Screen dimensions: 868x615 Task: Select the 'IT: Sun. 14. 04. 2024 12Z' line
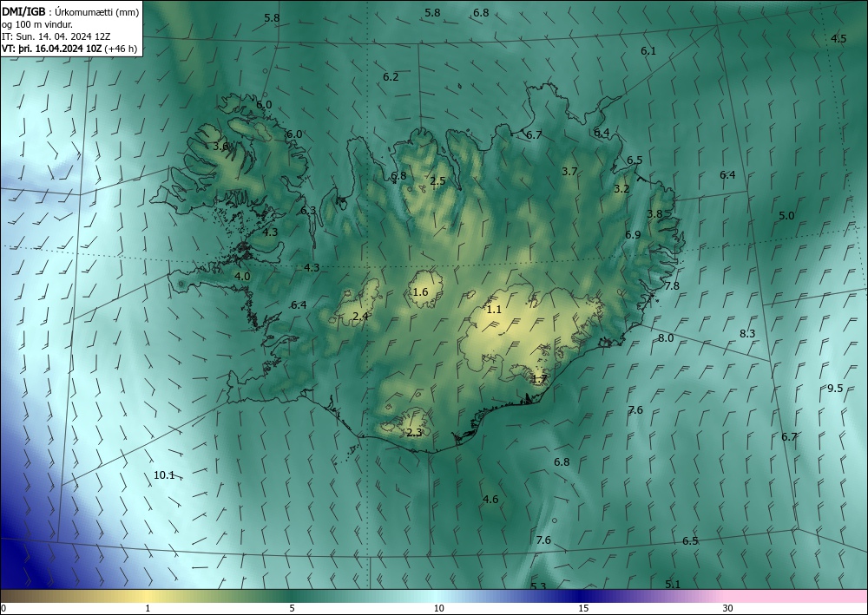[x=56, y=36]
